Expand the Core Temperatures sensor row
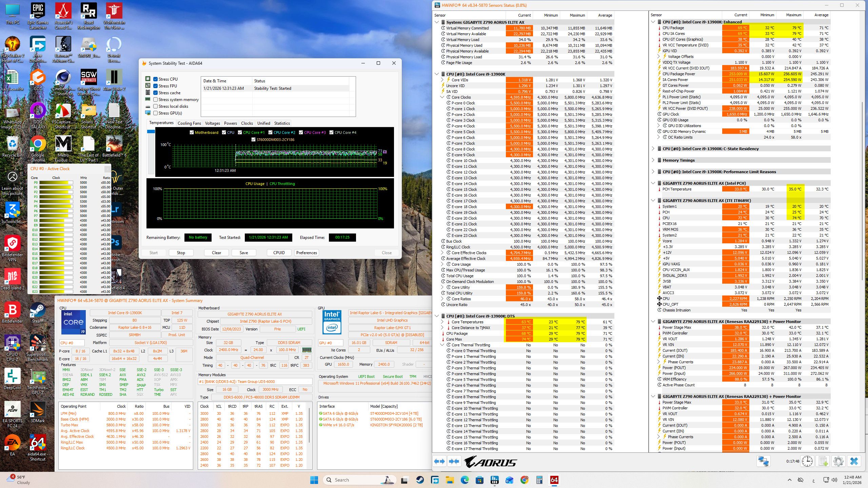The height and width of the screenshot is (488, 868). point(442,322)
